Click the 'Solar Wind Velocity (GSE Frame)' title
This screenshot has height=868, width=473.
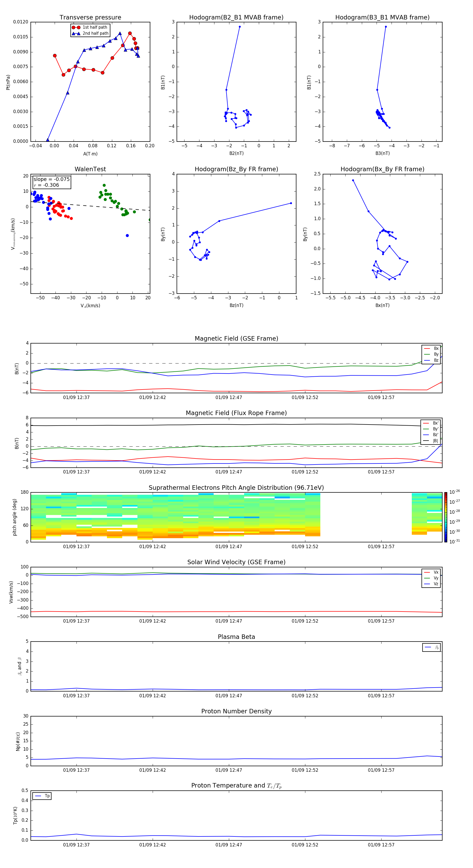pos(236,562)
